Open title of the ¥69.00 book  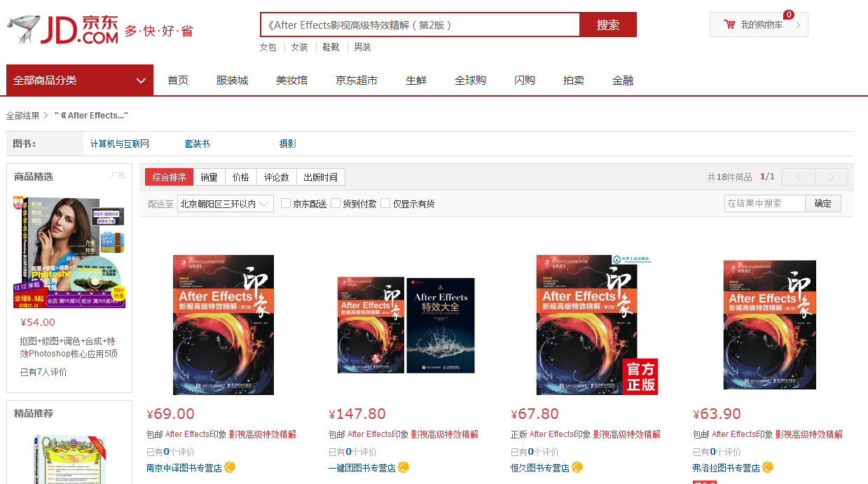[x=221, y=434]
